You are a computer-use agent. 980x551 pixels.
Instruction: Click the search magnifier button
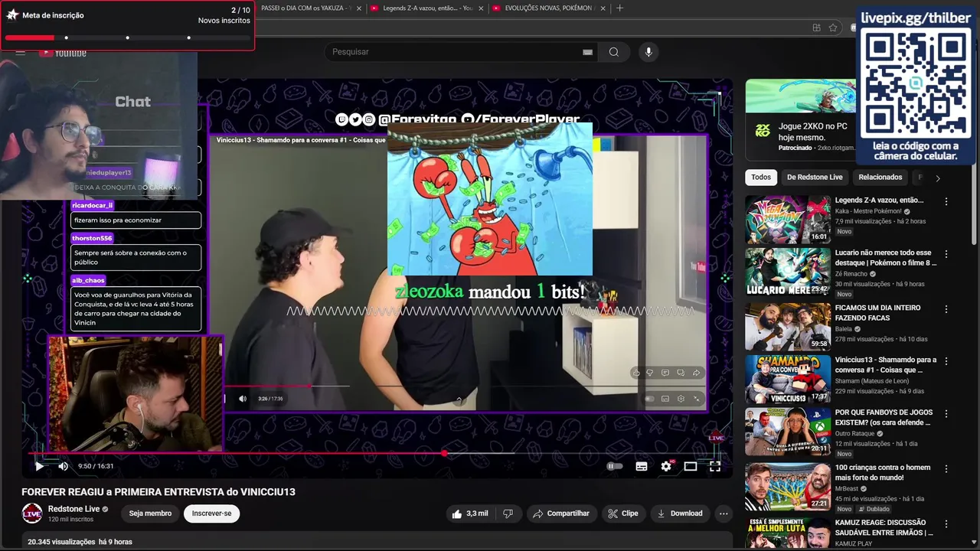tap(614, 52)
